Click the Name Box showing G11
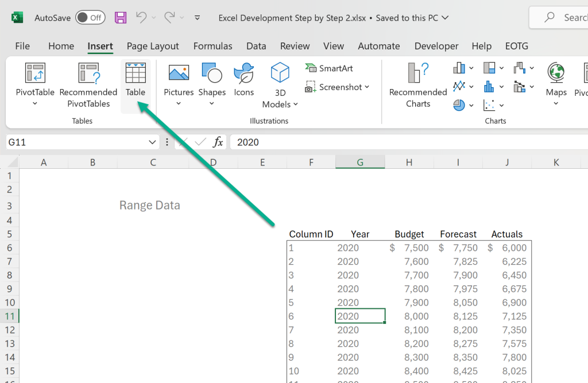Screen dimensions: 588x383 pyautogui.click(x=75, y=142)
